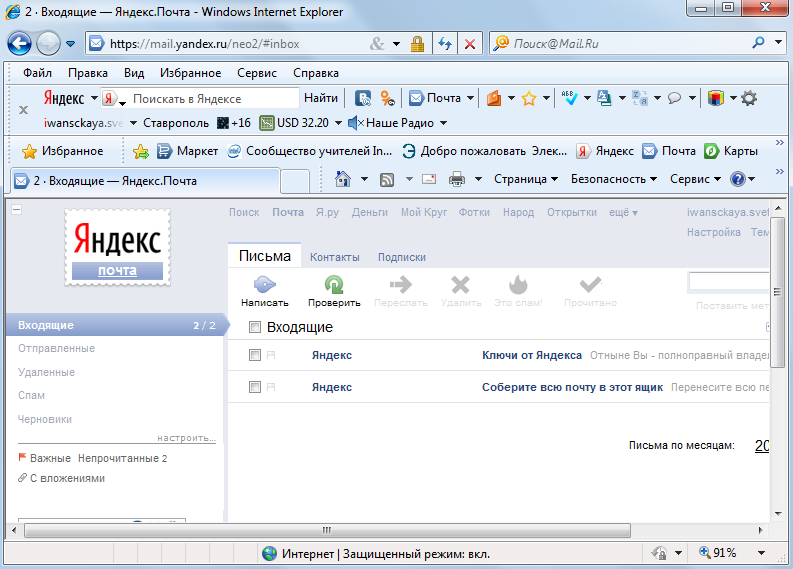Click the Это спам! flame icon

point(518,284)
